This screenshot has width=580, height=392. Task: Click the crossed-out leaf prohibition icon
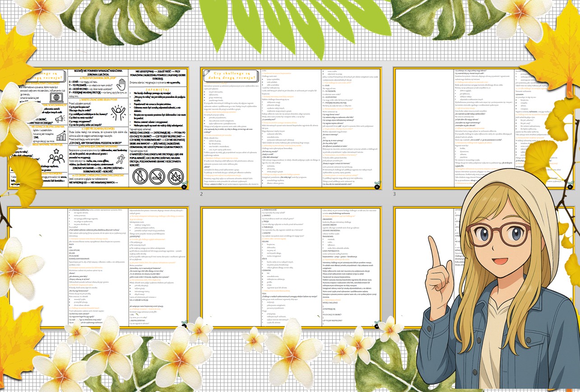point(176,176)
